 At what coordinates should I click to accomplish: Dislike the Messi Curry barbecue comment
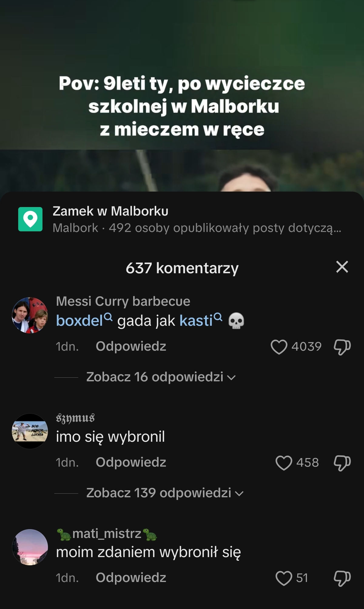342,347
